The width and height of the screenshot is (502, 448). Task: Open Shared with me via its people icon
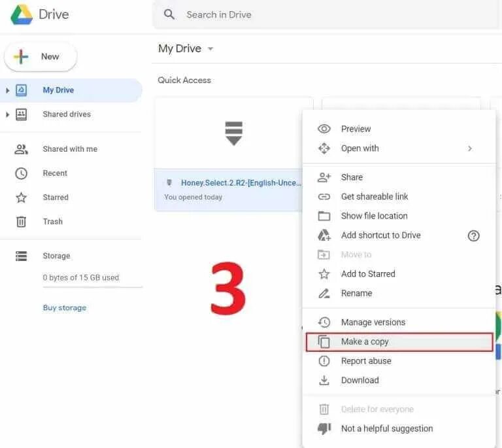21,149
